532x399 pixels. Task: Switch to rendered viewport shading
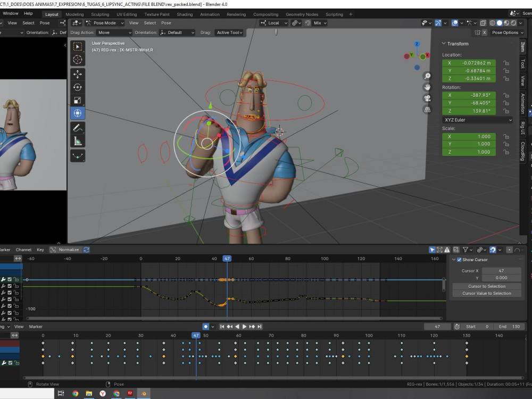[x=514, y=23]
